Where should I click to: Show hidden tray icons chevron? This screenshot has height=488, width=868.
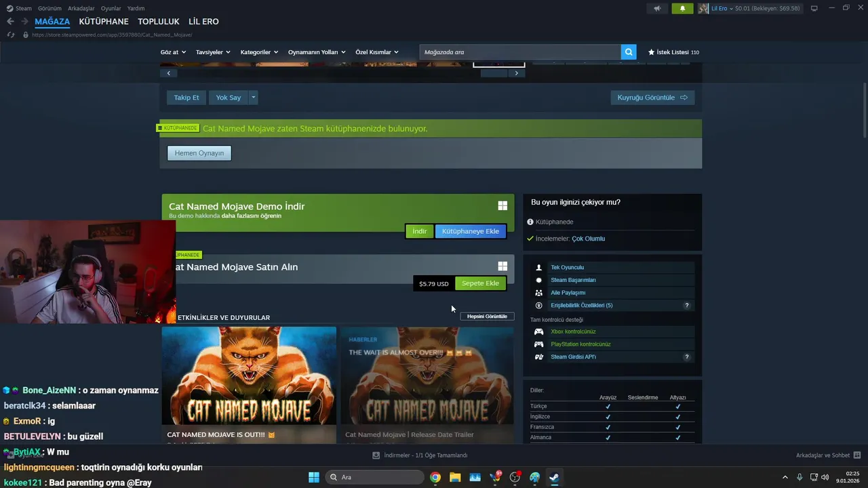(x=785, y=477)
